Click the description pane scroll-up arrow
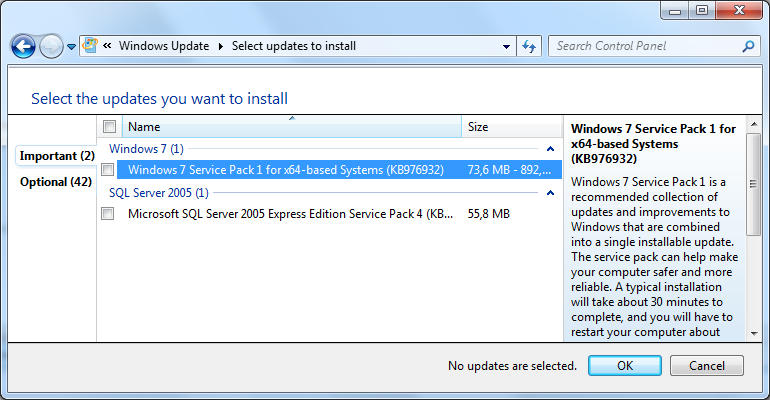The image size is (770, 400). pos(754,124)
